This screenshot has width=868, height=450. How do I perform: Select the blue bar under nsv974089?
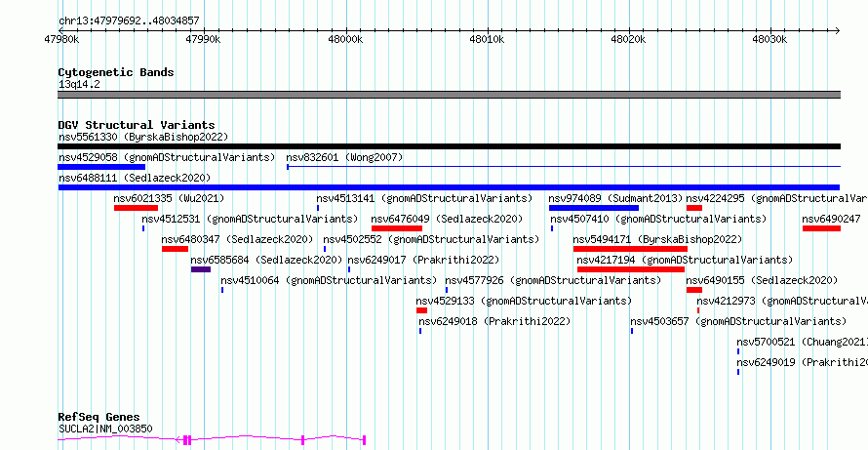tap(594, 208)
